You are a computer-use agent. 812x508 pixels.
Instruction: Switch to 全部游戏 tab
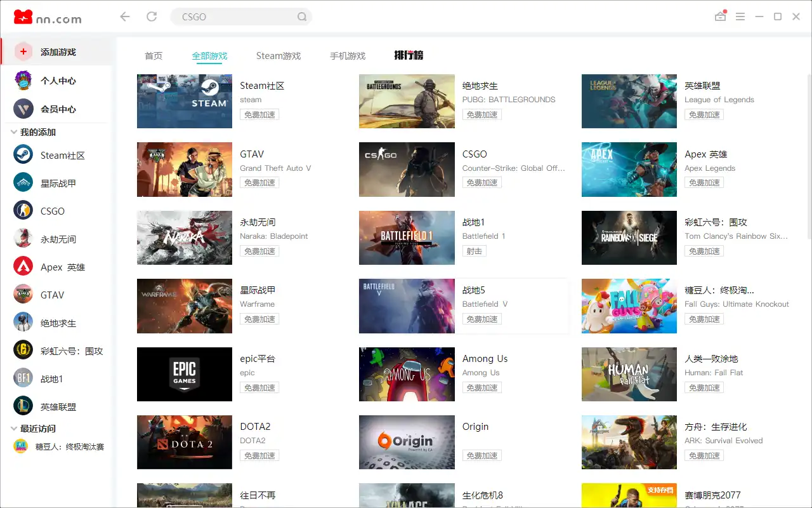209,56
